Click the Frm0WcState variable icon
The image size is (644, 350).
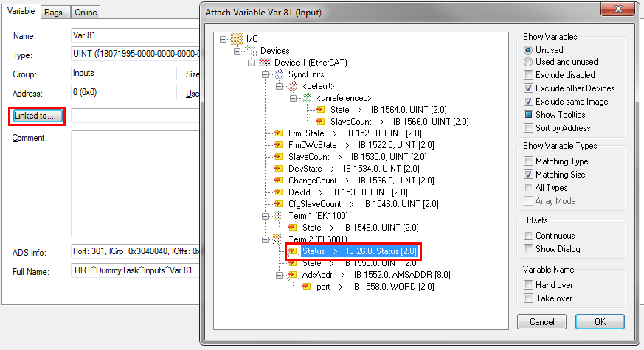278,145
